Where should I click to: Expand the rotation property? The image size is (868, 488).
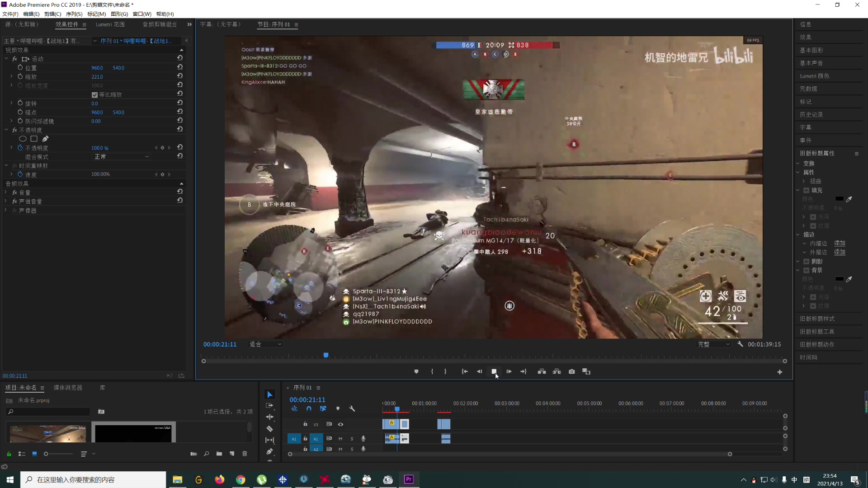[11, 103]
